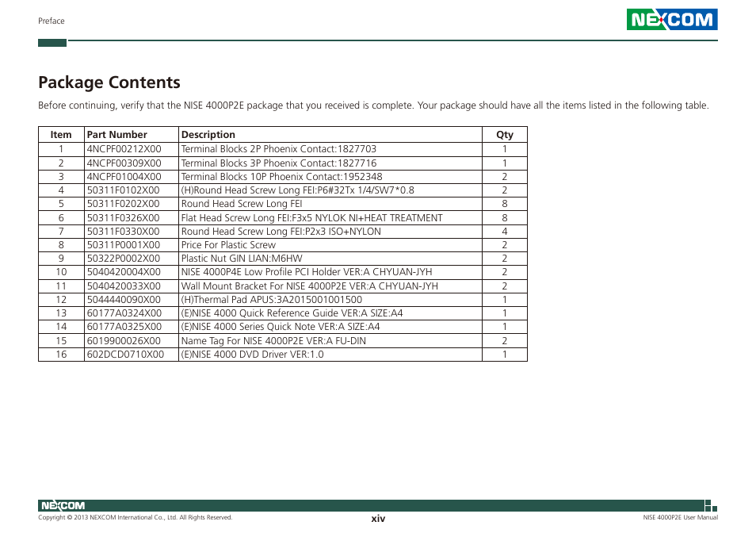Click the "Round Head Screw Long FEI:P2x3 ISO+NYLON" description

pyautogui.click(x=281, y=231)
